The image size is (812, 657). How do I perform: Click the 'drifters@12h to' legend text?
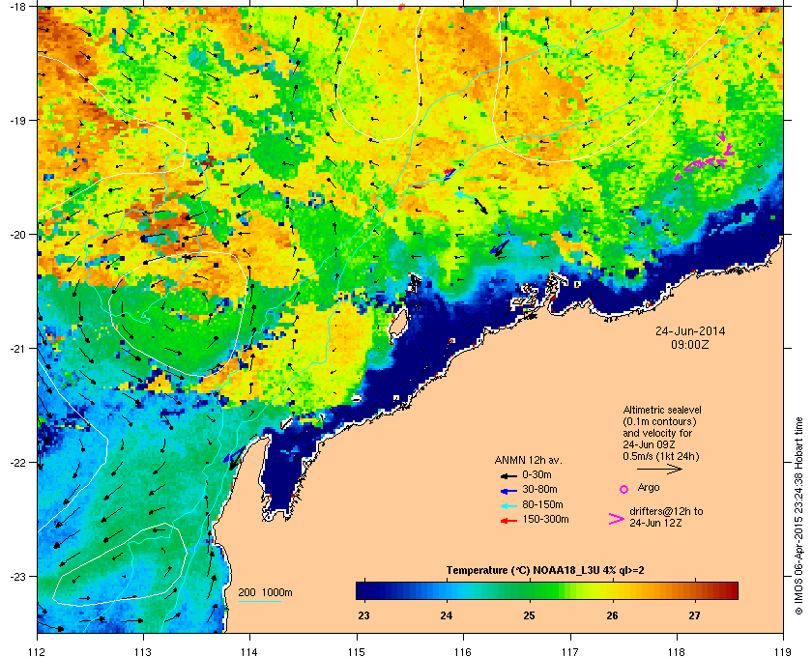click(x=666, y=511)
